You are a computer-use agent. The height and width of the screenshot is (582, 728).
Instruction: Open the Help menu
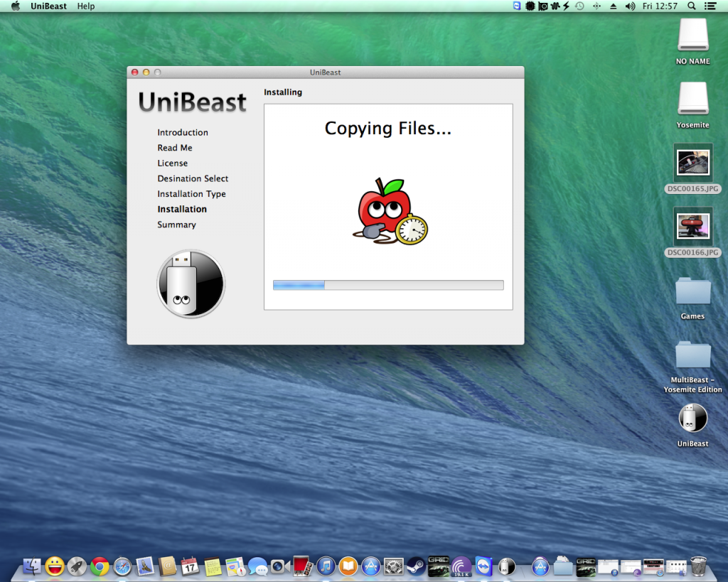point(86,6)
